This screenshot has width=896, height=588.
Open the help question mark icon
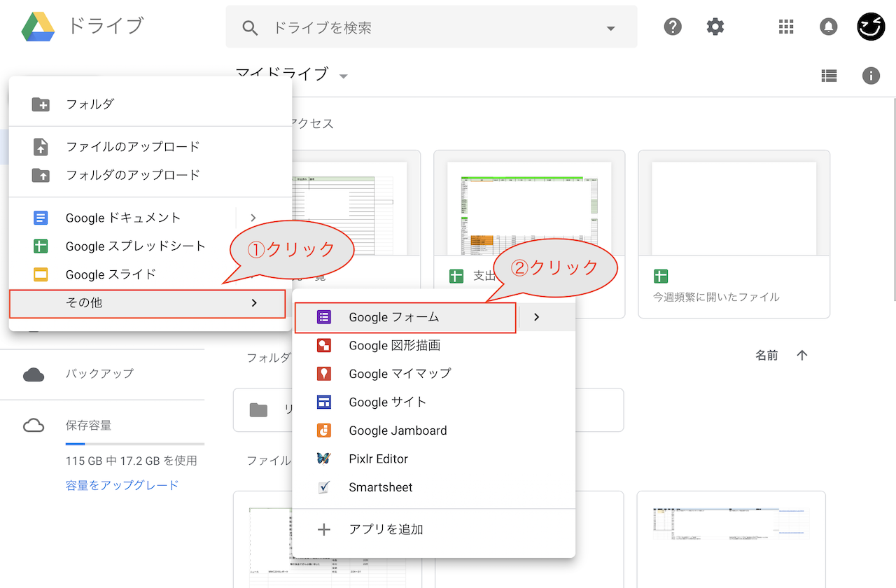673,27
